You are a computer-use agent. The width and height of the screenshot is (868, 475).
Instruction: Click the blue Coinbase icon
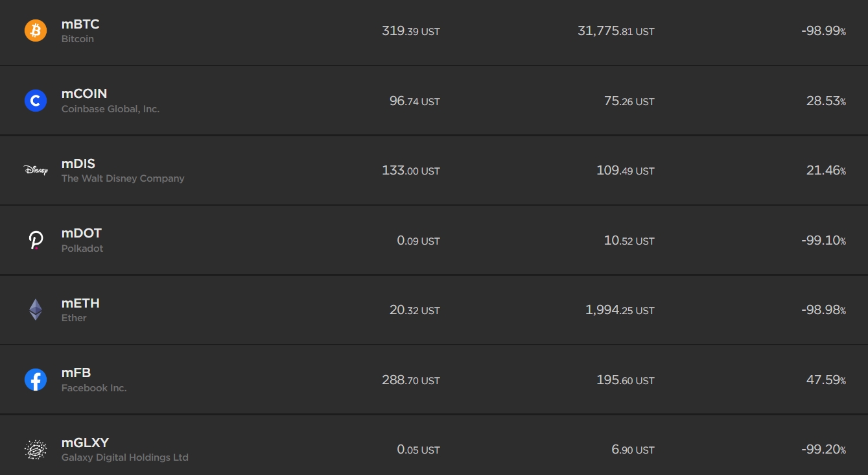coord(36,101)
